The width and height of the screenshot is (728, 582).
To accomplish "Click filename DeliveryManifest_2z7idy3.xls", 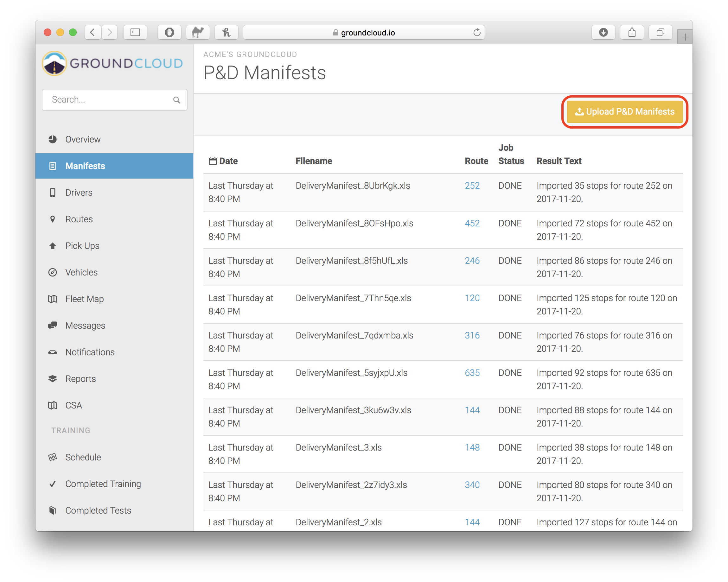I will [x=352, y=485].
